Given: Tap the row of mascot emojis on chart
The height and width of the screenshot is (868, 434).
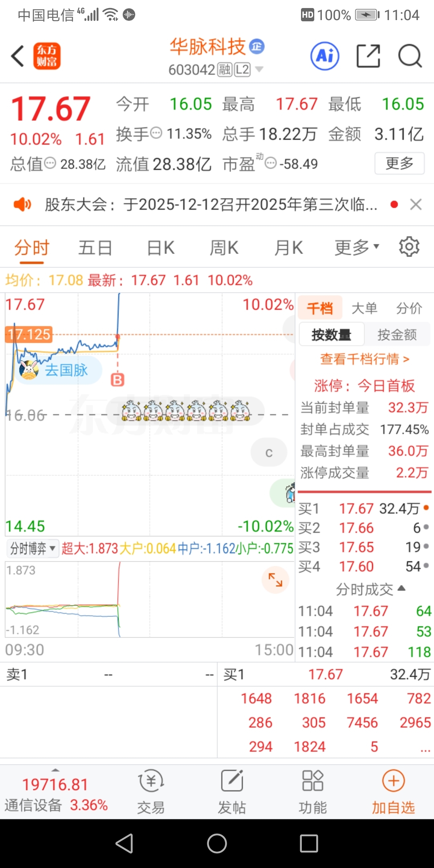Looking at the screenshot, I should (x=186, y=411).
